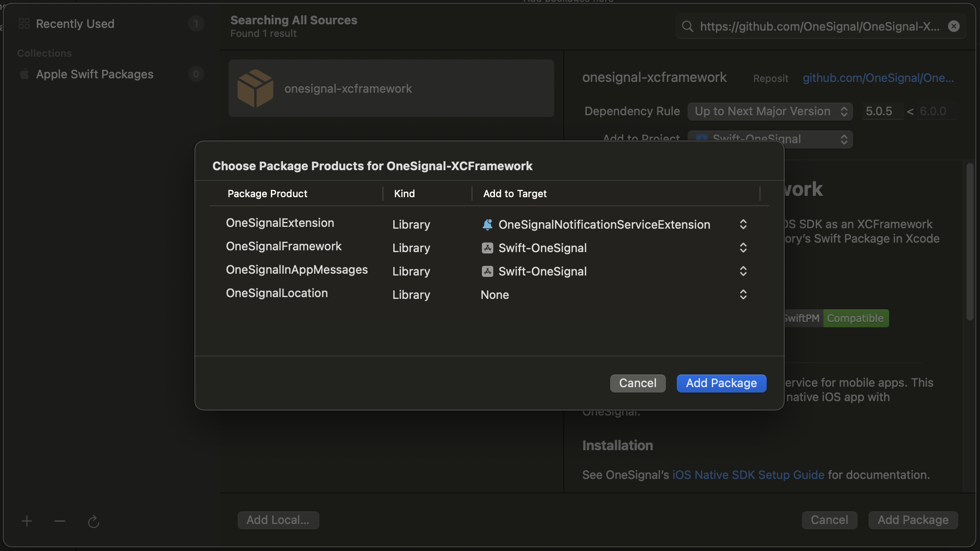Click the magnifying glass search icon
980x551 pixels.
tap(687, 27)
